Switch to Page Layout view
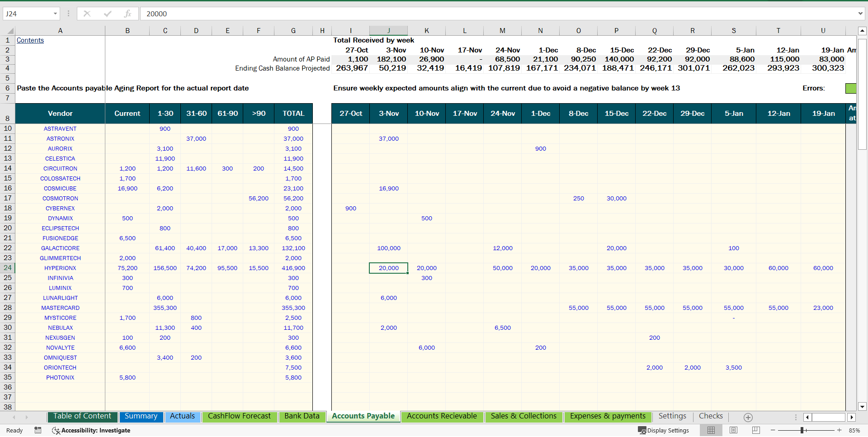 734,430
